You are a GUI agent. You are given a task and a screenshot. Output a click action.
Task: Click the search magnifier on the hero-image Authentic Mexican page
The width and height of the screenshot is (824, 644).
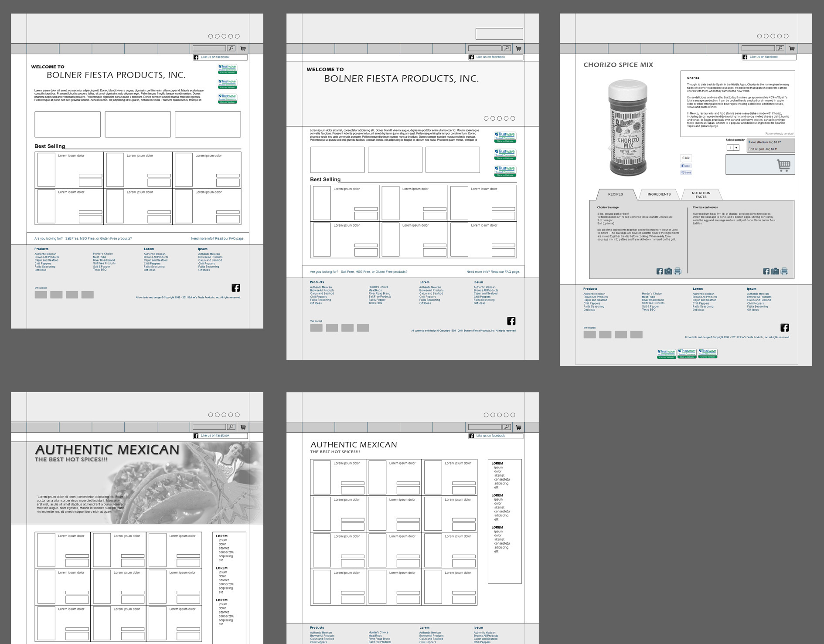[231, 427]
